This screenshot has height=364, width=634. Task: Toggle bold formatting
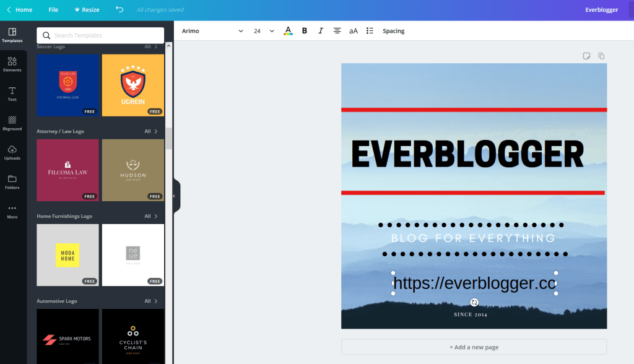(305, 31)
